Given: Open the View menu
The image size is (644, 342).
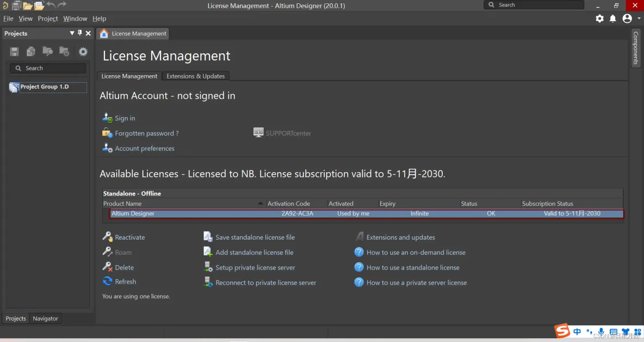Looking at the screenshot, I should [x=26, y=19].
